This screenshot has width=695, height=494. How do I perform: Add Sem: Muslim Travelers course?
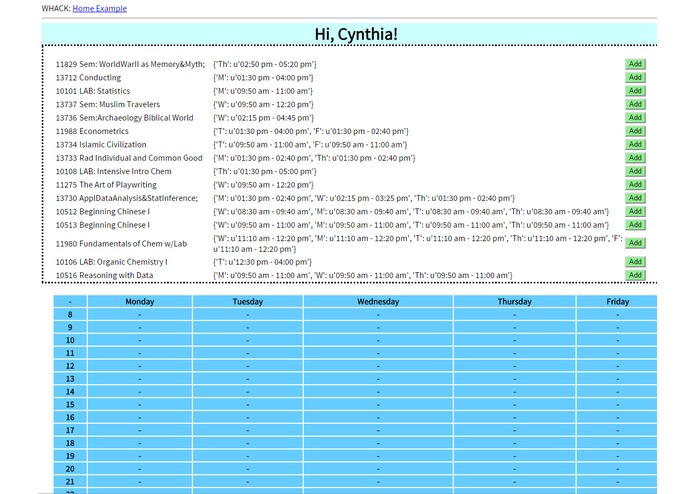635,104
